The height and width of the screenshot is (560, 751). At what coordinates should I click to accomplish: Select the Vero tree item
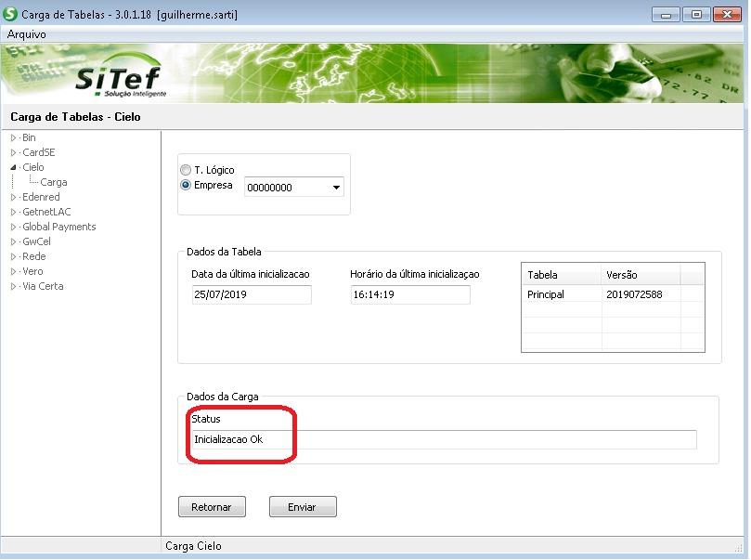point(32,271)
